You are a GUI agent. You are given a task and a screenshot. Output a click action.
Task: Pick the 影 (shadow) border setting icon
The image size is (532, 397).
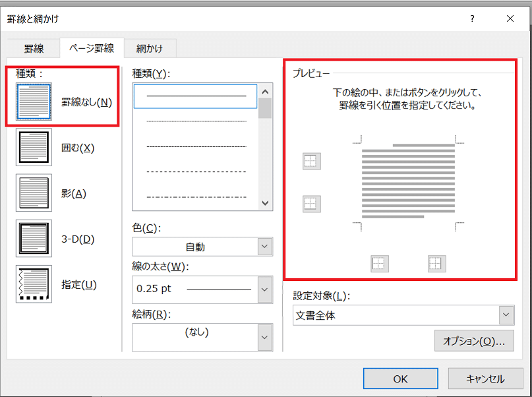(34, 193)
